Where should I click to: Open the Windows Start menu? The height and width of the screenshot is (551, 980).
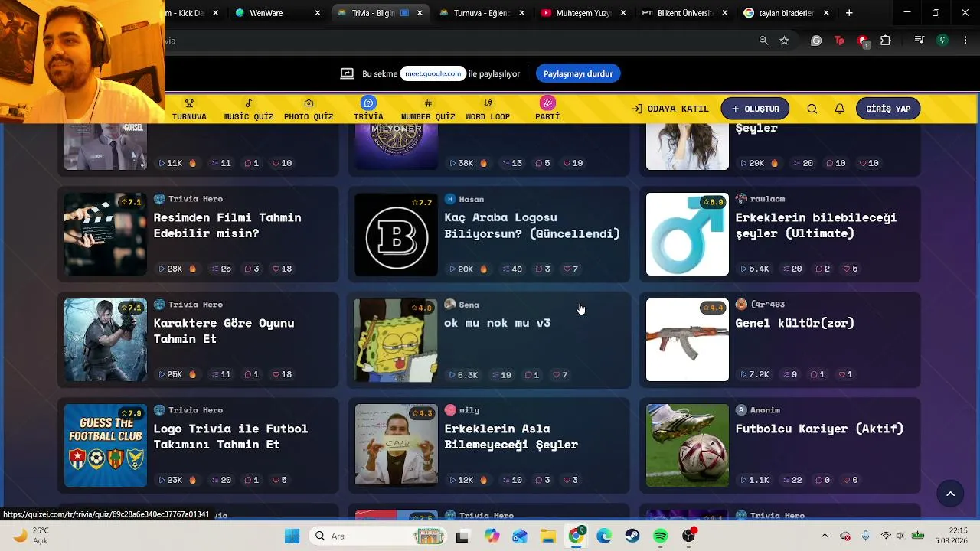[292, 536]
